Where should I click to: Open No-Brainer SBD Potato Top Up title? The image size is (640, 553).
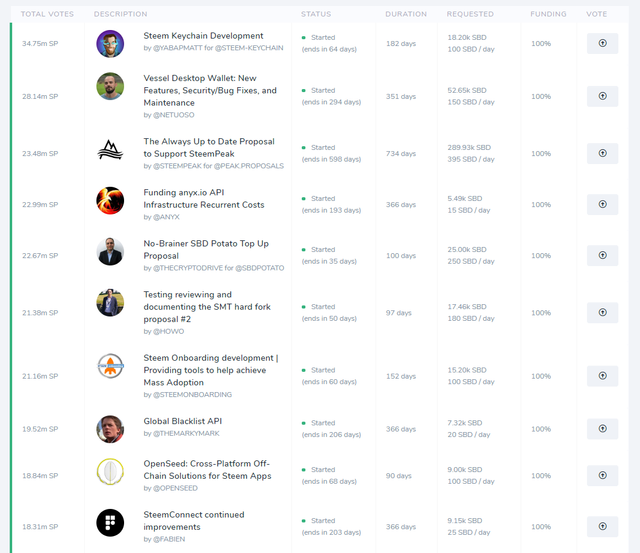click(x=206, y=249)
